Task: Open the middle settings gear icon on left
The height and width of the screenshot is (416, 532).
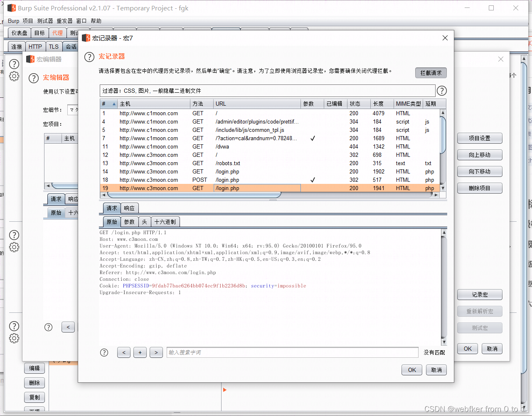Action: coord(14,247)
